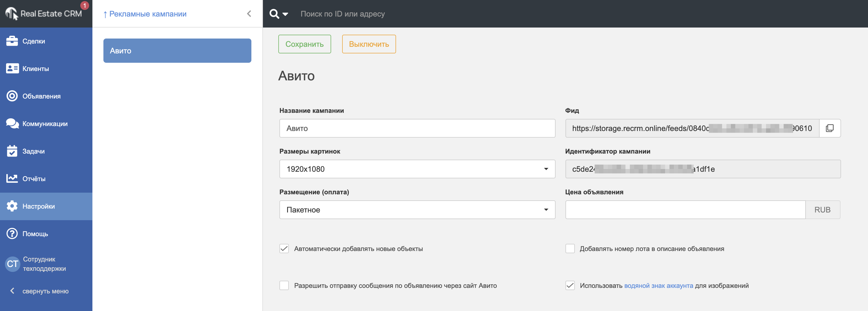Click the collapse menu chevron icon
This screenshot has height=311, width=868.
[x=12, y=291]
